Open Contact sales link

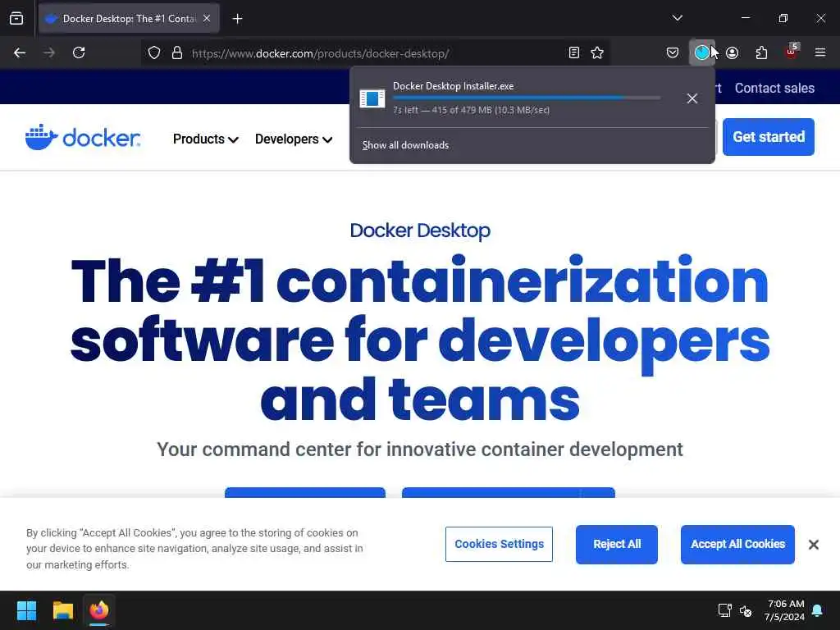pyautogui.click(x=774, y=88)
